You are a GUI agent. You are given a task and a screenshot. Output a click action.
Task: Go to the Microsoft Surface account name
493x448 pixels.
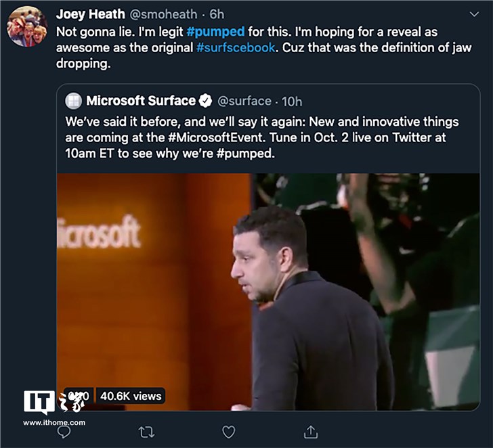coord(141,101)
